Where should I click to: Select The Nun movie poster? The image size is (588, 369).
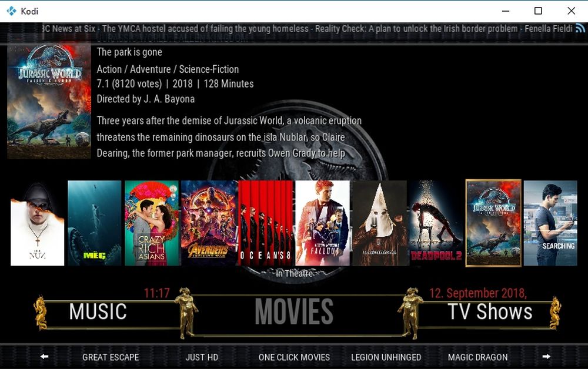tap(38, 223)
